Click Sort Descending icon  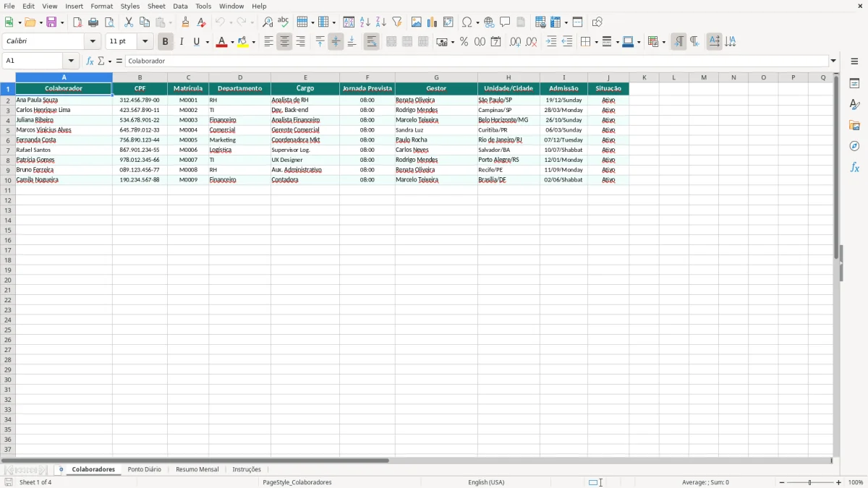click(x=380, y=22)
